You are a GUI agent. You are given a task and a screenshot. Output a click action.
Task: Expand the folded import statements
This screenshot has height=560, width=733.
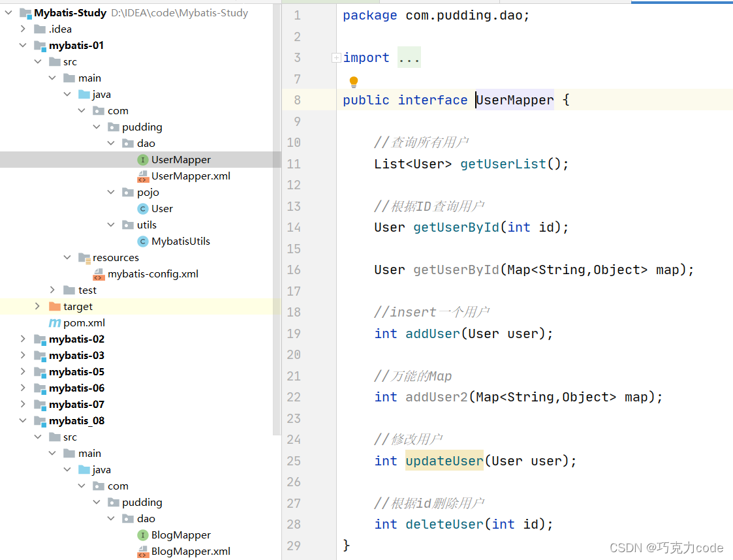(336, 58)
